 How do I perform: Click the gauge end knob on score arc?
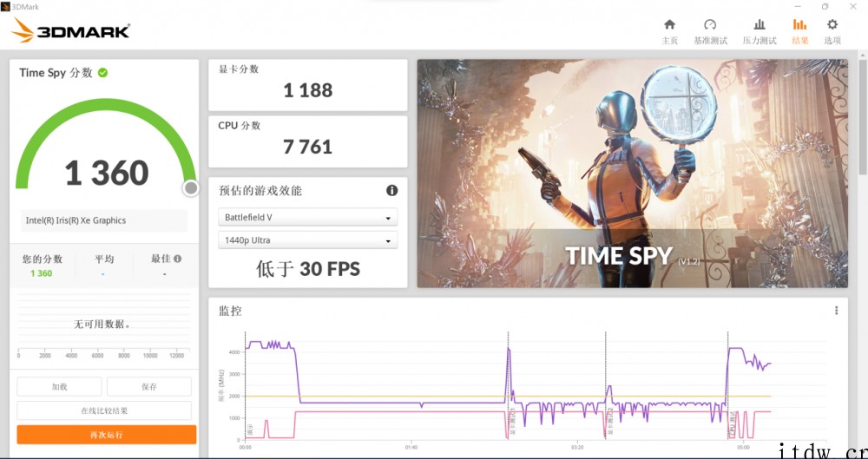(x=191, y=188)
